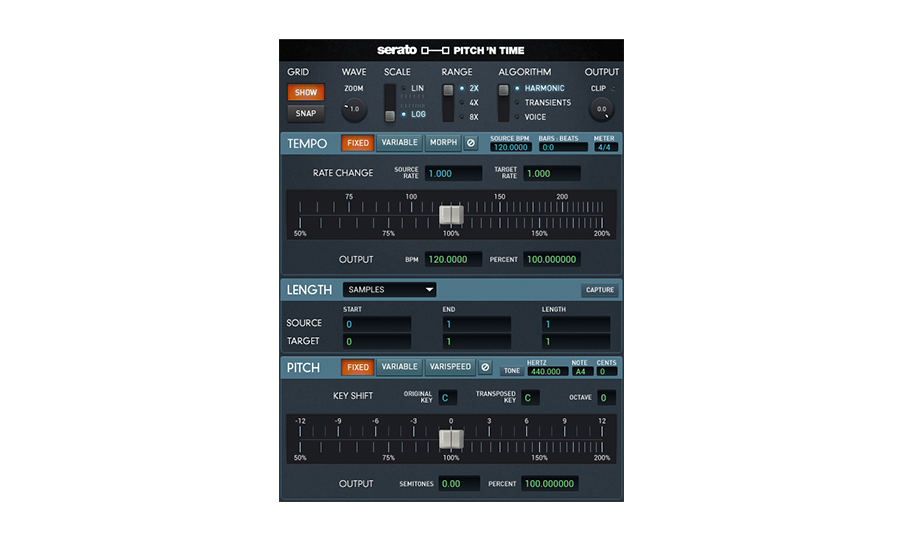The height and width of the screenshot is (540, 902).
Task: Toggle the grid SHOW button
Action: click(306, 92)
